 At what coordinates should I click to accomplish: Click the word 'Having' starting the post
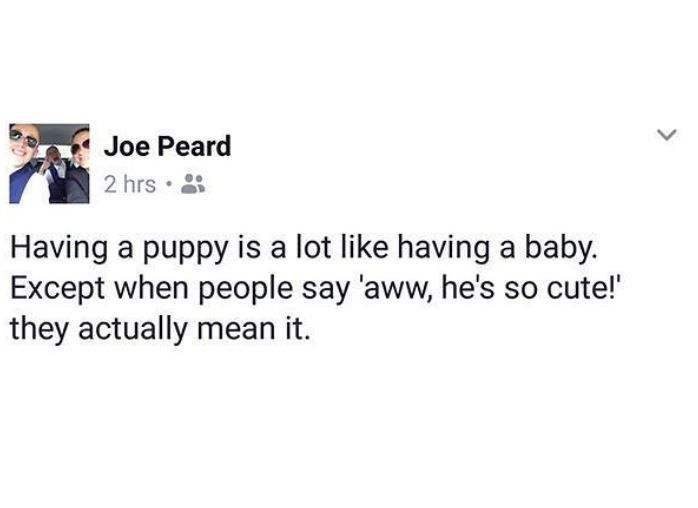coord(59,249)
